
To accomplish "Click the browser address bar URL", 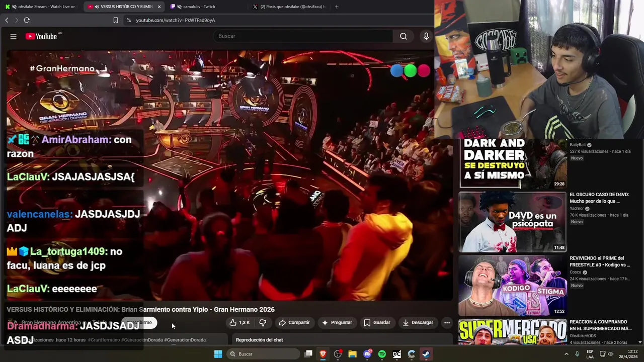I will (x=176, y=20).
